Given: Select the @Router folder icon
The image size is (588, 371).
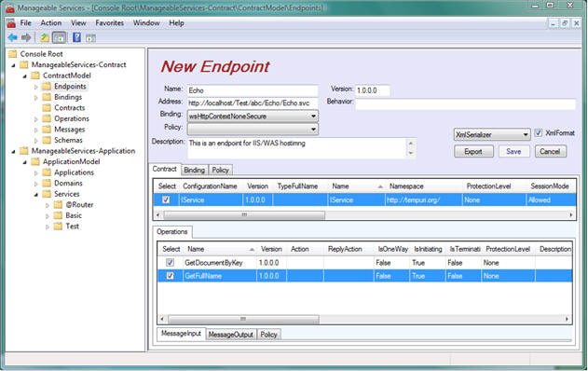Looking at the screenshot, I should [58, 205].
